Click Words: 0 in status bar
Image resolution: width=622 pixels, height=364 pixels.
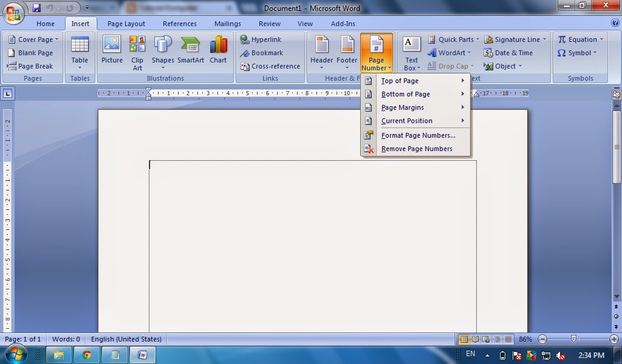tap(66, 339)
